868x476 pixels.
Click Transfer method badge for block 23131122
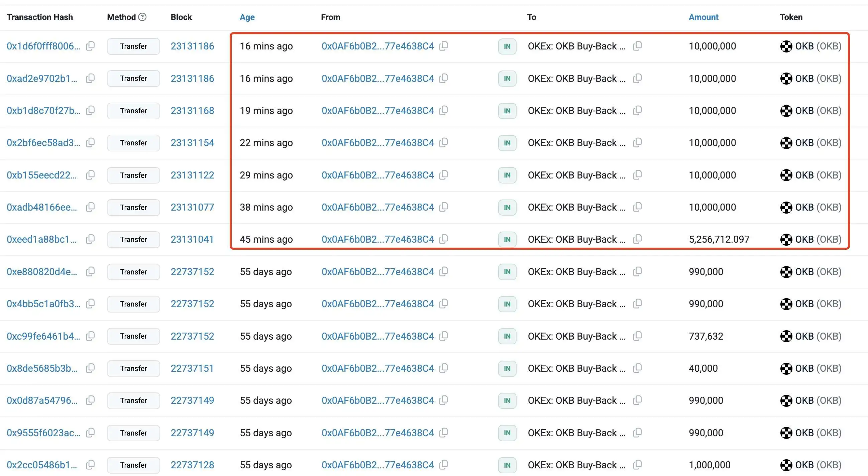tap(133, 175)
